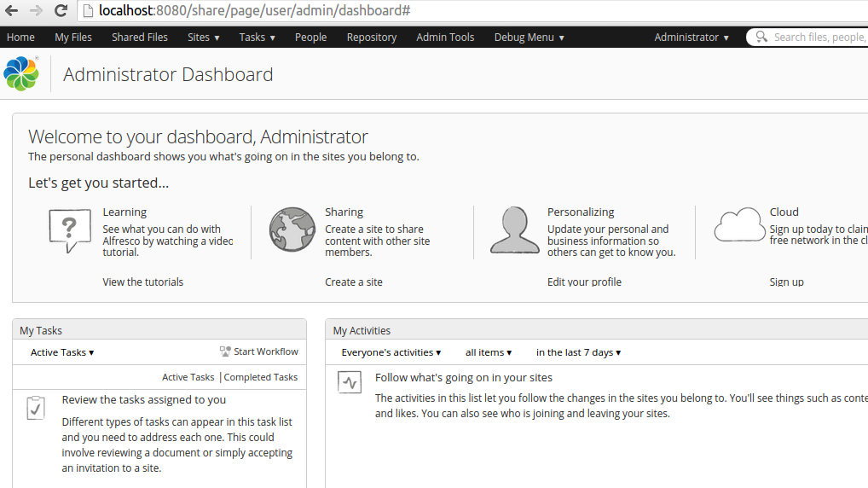Viewport: 868px width, 488px height.
Task: Expand the Debug Menu dropdown
Action: coord(529,38)
